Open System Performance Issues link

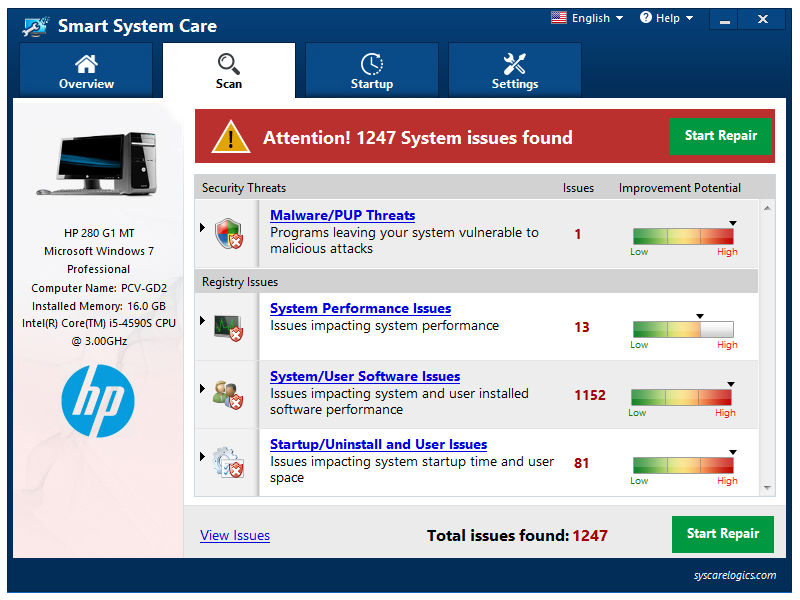coord(360,308)
